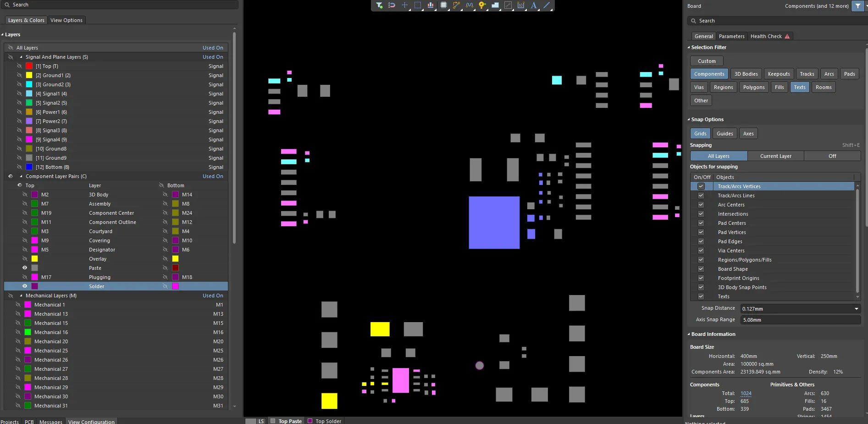Click the snapping magnet toolbar icon
Image resolution: width=868 pixels, height=424 pixels.
(x=392, y=6)
